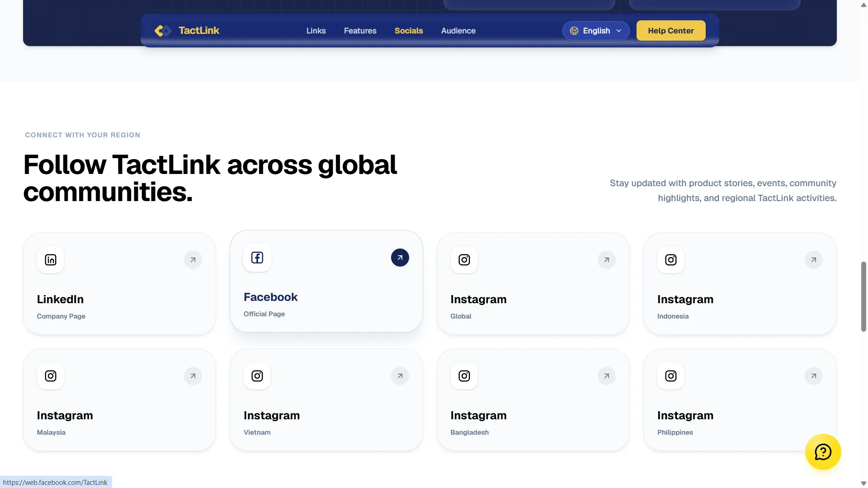Click the scrollbar down arrow
The image size is (868, 488).
pos(863,483)
